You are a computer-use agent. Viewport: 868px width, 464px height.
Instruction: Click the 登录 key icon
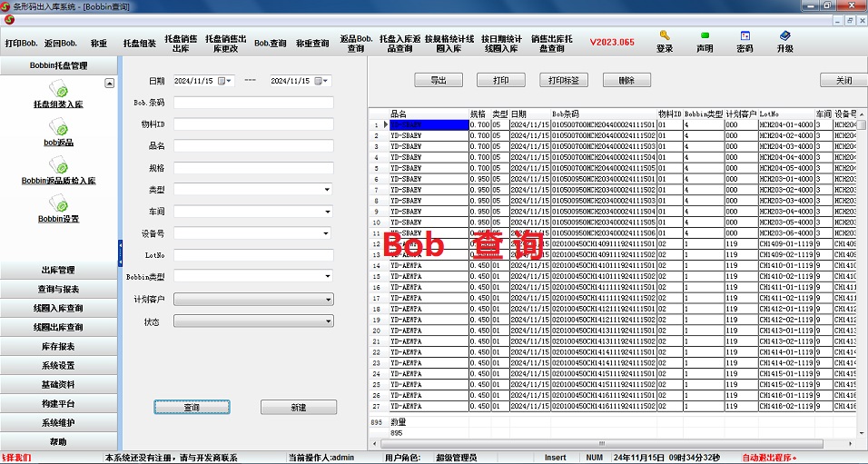(x=665, y=36)
